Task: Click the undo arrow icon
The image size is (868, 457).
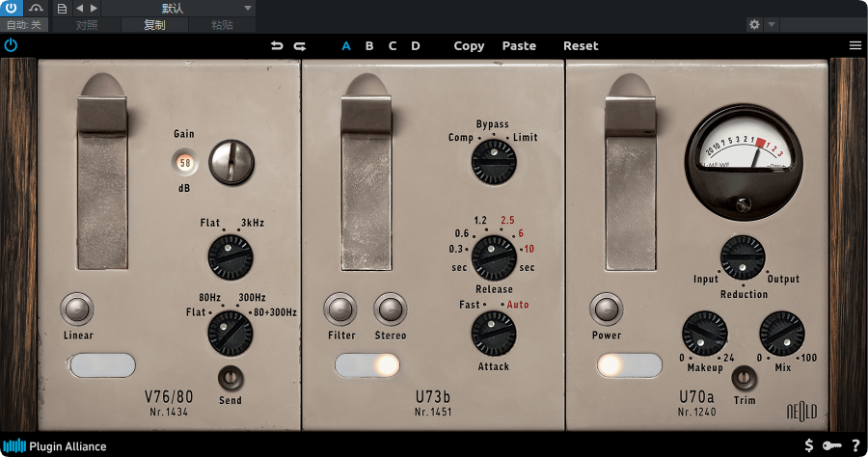Action: tap(277, 46)
